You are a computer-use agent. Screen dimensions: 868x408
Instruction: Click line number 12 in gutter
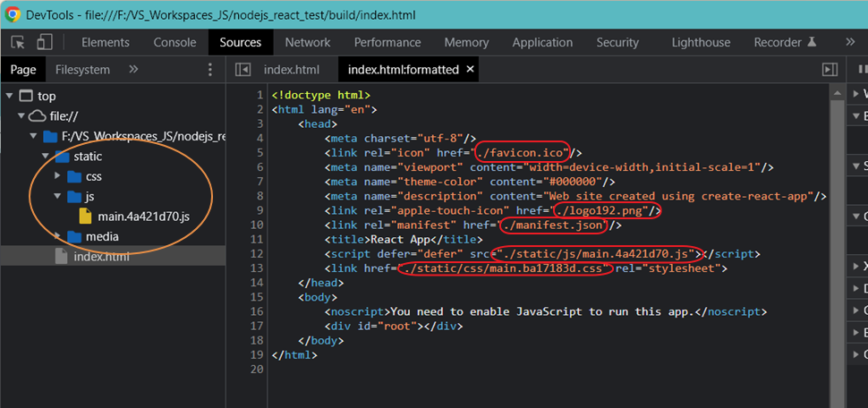(x=256, y=253)
